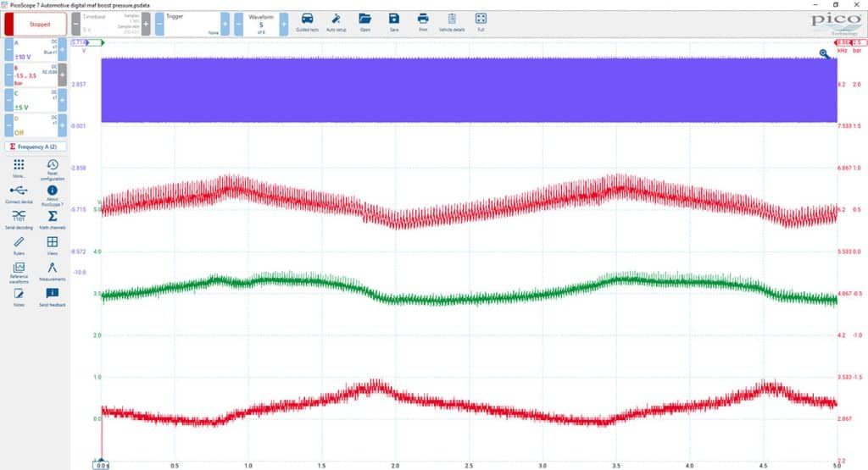Toggle the red Stopped capture button
This screenshot has height=470, width=868.
click(x=36, y=25)
